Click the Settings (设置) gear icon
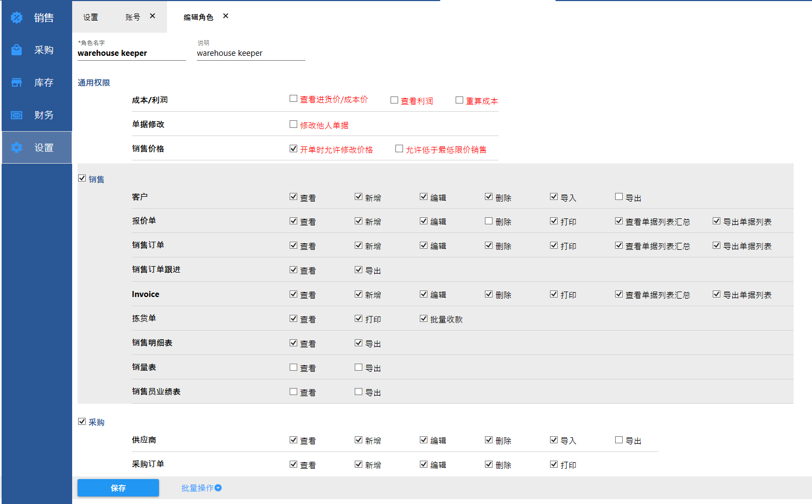812x504 pixels. [x=17, y=147]
